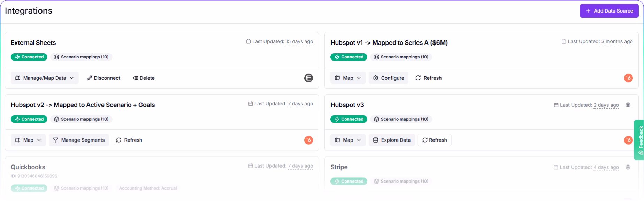
Task: Disconnect the External Sheets integration
Action: (103, 78)
